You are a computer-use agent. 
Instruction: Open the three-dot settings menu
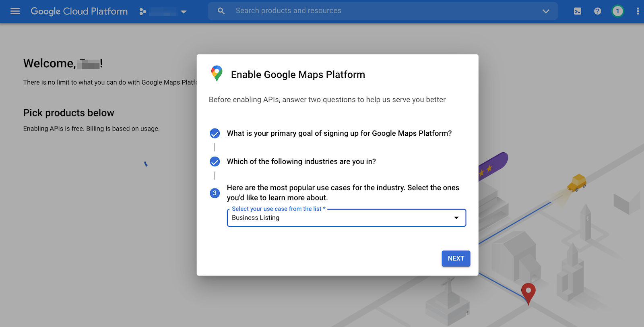(638, 11)
